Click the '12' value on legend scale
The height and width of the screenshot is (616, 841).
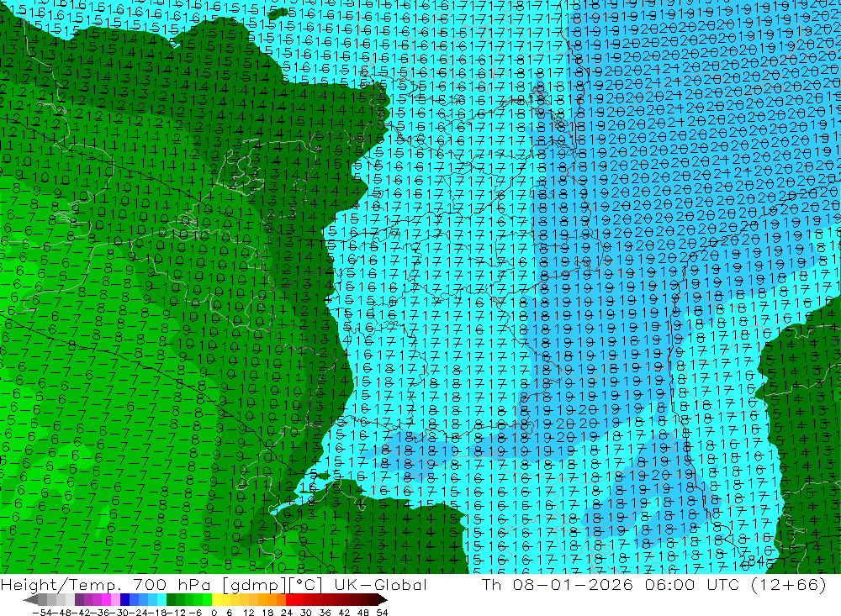pyautogui.click(x=248, y=613)
